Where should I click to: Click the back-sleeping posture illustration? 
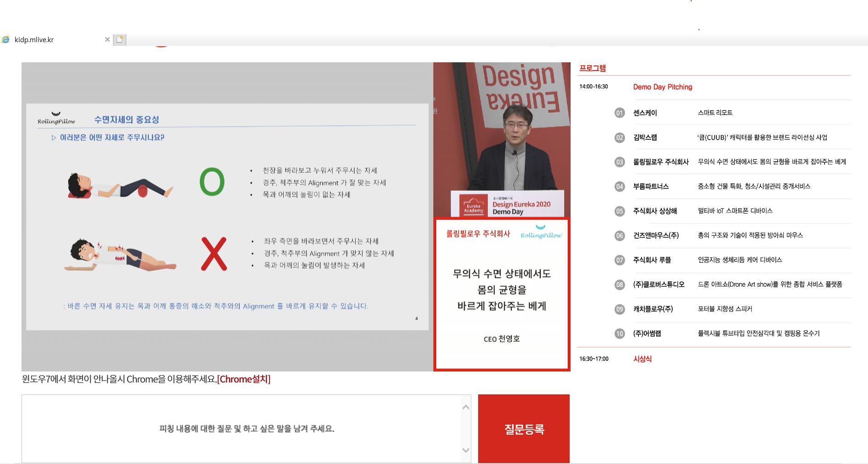(120, 186)
